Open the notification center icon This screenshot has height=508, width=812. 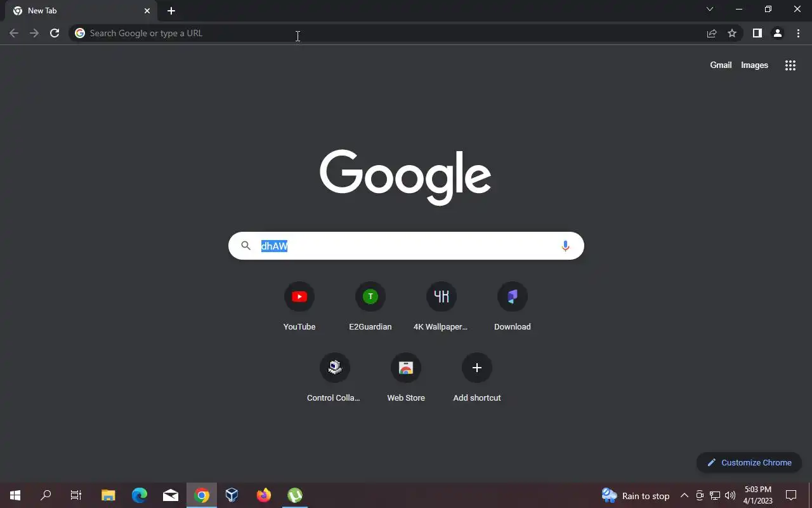(x=791, y=495)
